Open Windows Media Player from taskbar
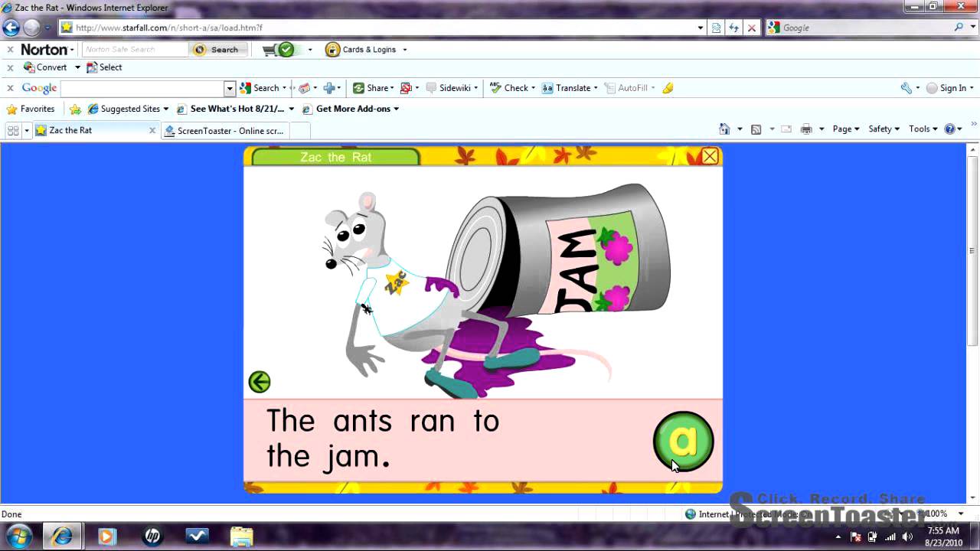This screenshot has height=551, width=980. coord(107,536)
